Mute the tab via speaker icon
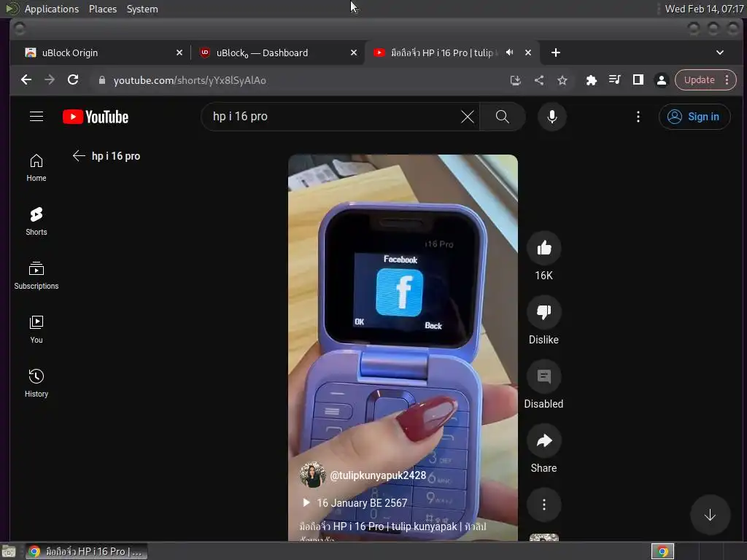Screen dimensions: 747x560 pos(510,52)
